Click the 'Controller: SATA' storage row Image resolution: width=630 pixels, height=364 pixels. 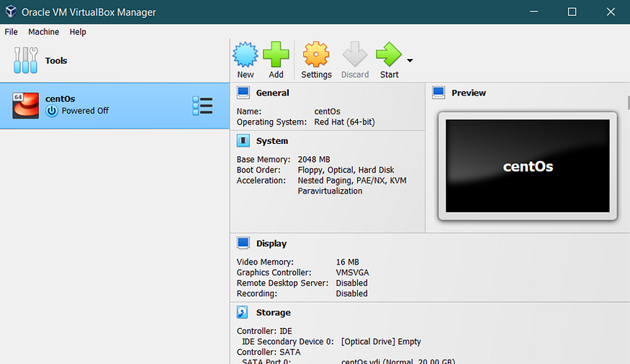[269, 352]
